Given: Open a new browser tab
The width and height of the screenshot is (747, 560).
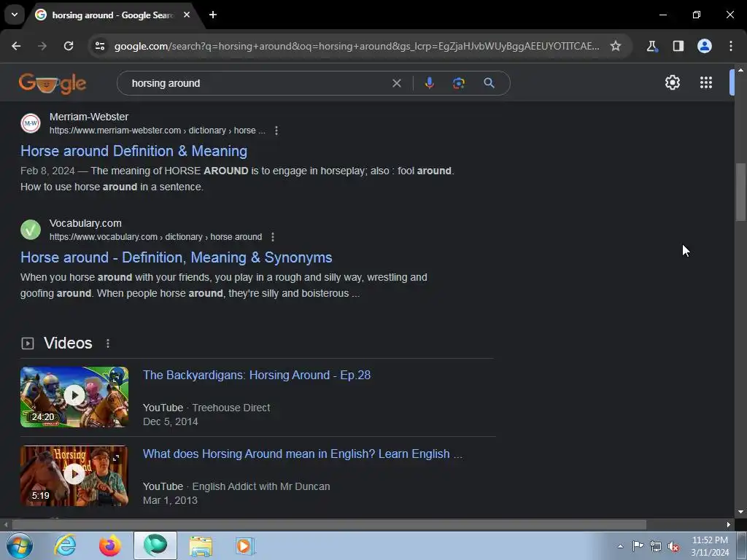Looking at the screenshot, I should [x=213, y=15].
